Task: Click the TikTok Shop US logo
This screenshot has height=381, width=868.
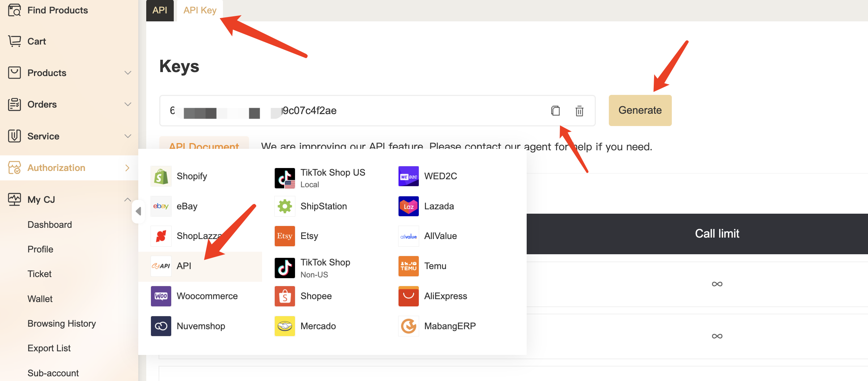Action: point(285,178)
